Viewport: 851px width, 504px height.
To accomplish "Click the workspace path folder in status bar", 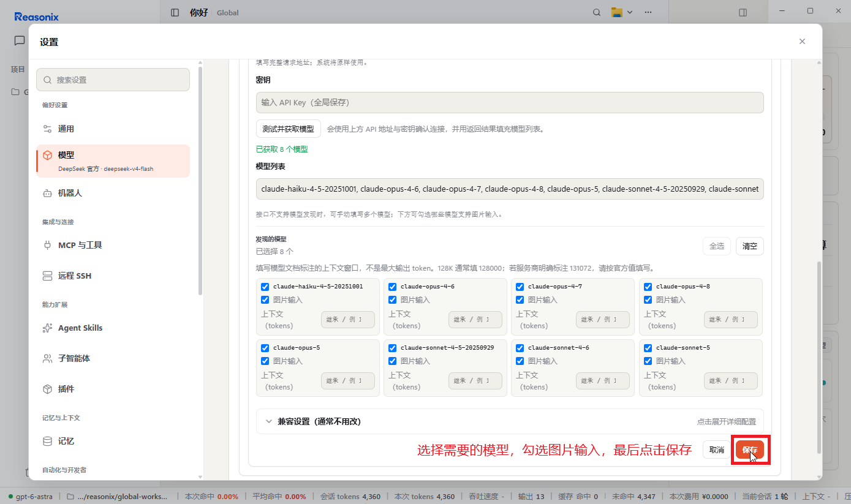I will pyautogui.click(x=117, y=497).
